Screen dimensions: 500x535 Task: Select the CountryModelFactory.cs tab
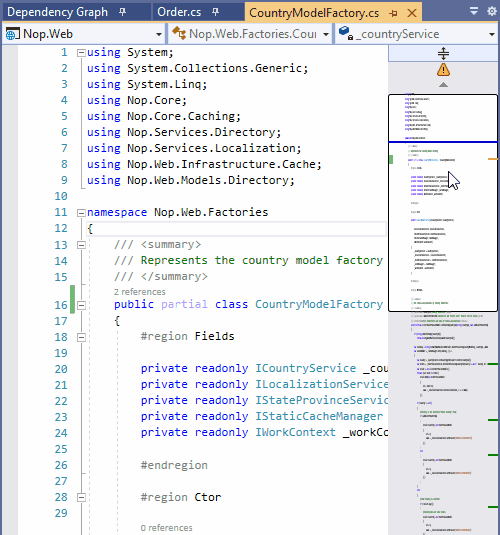click(314, 13)
